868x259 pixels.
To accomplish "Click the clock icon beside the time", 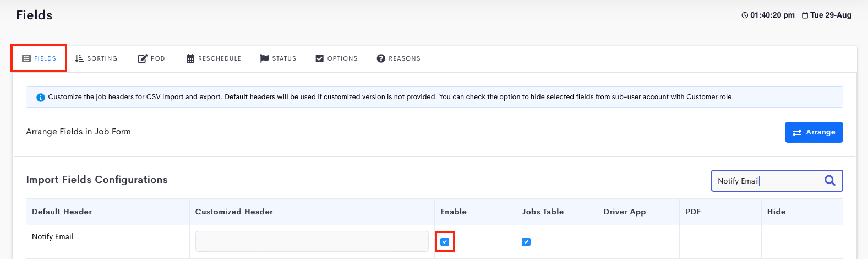I will (745, 15).
